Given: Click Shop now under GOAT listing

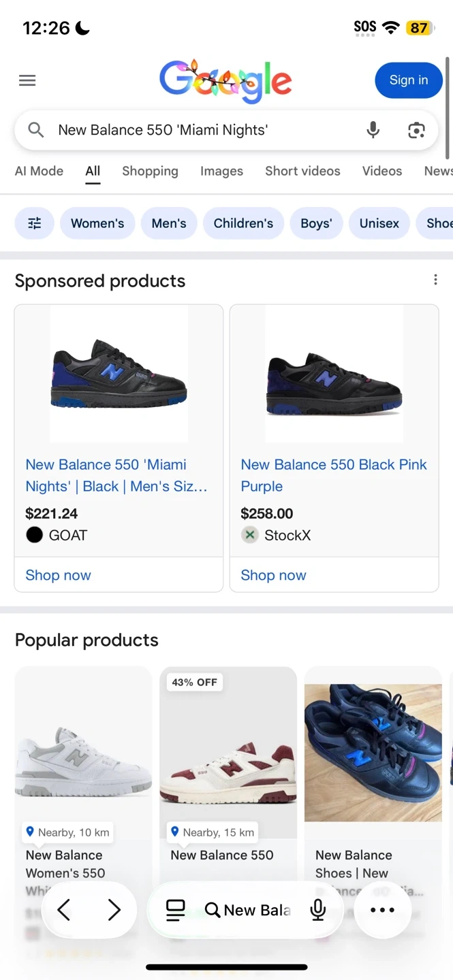Looking at the screenshot, I should point(59,575).
